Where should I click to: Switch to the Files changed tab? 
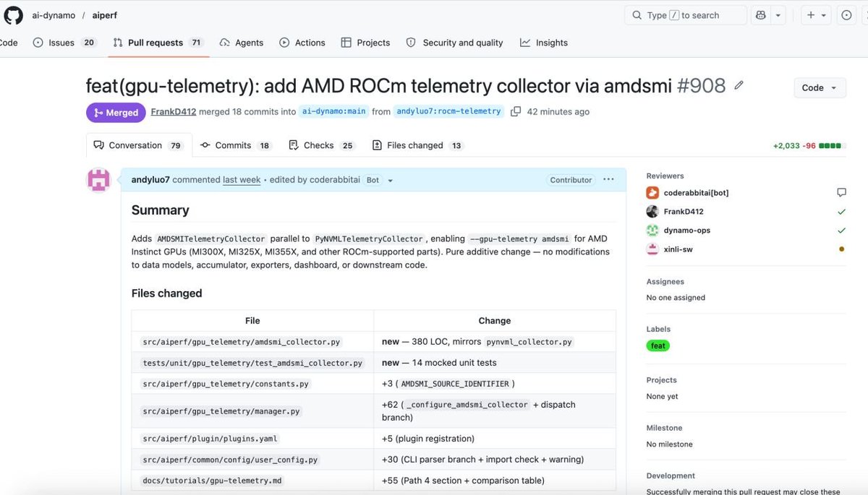coord(417,145)
